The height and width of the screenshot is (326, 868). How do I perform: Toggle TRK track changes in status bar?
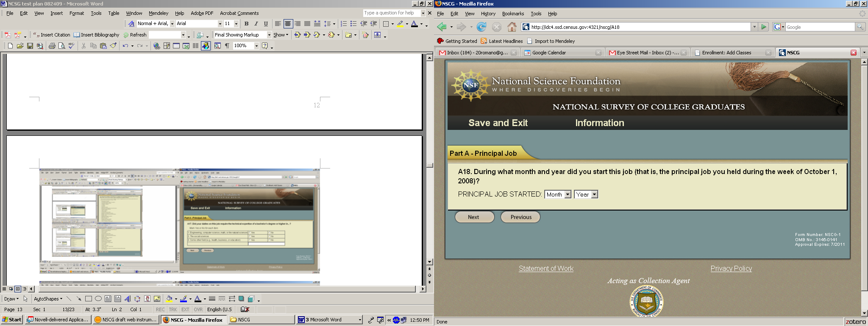(172, 309)
